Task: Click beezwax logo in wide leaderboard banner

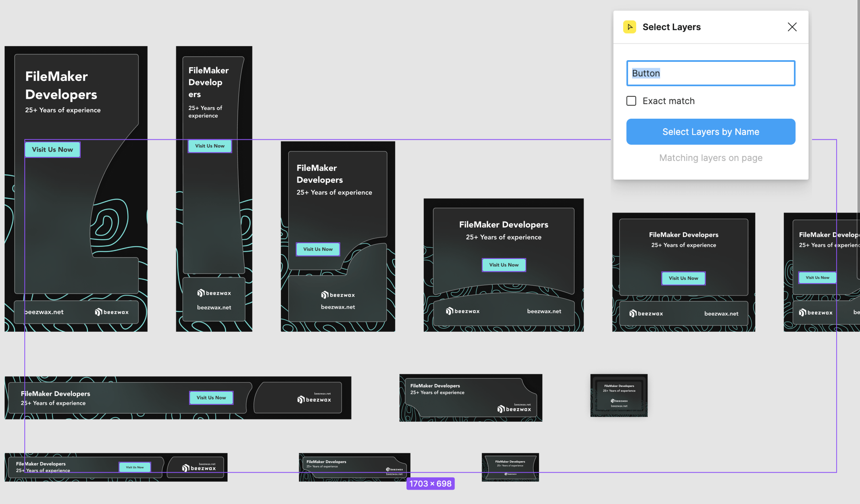Action: (x=314, y=400)
